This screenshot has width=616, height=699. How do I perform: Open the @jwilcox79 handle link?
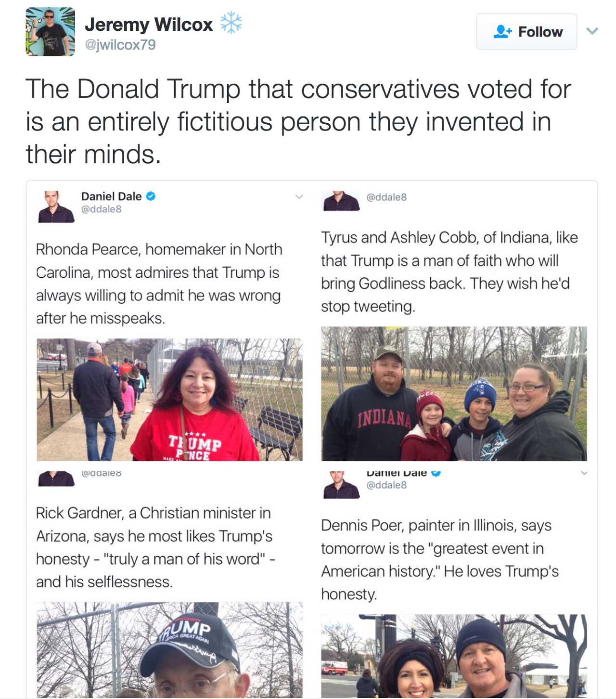[x=120, y=45]
